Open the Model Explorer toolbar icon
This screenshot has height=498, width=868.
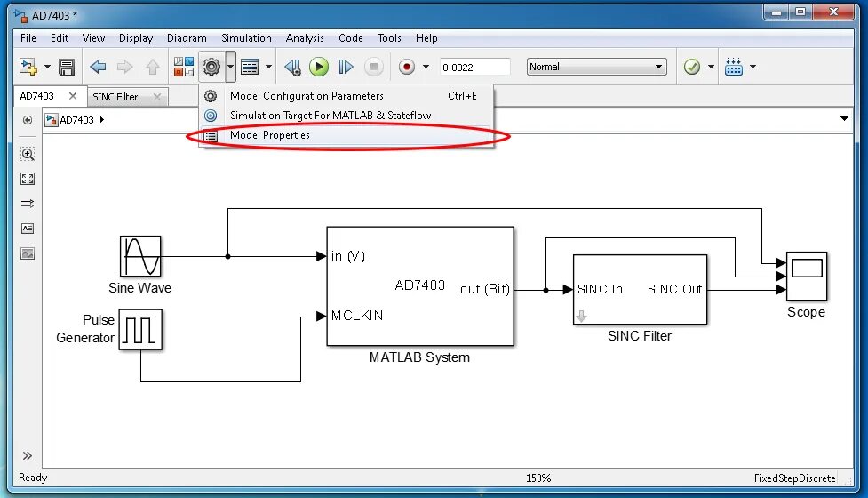click(250, 67)
